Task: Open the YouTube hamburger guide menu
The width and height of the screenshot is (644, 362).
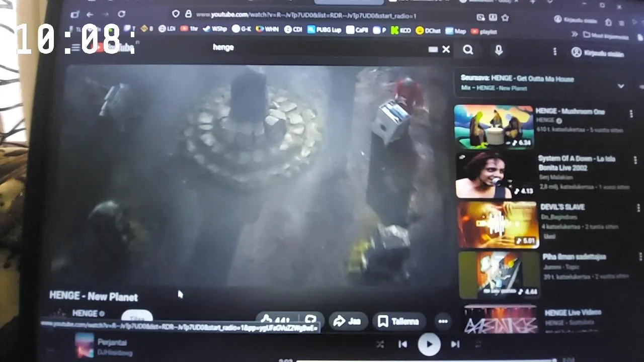Action: point(75,47)
